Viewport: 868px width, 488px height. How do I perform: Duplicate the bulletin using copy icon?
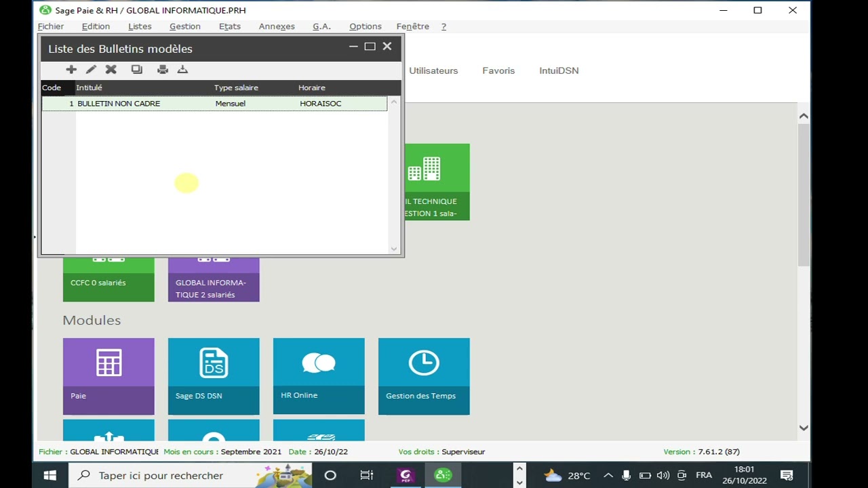(137, 69)
